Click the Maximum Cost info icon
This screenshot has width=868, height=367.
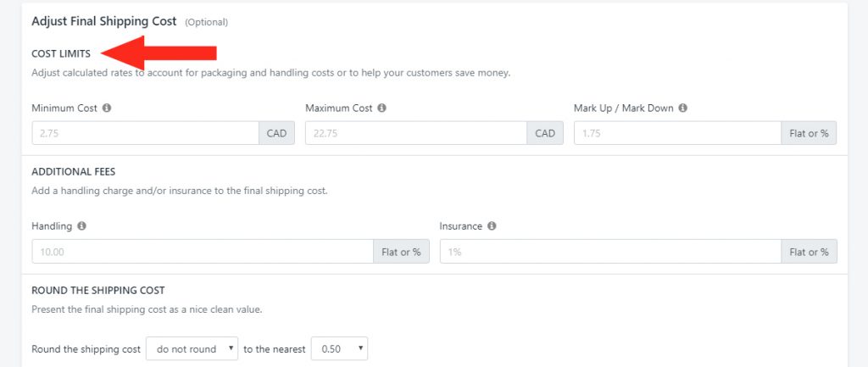tap(382, 108)
